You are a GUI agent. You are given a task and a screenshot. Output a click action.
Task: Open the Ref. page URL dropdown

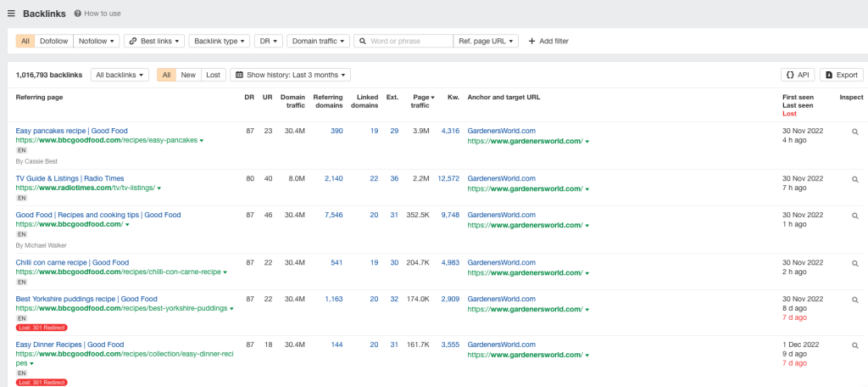pos(486,41)
